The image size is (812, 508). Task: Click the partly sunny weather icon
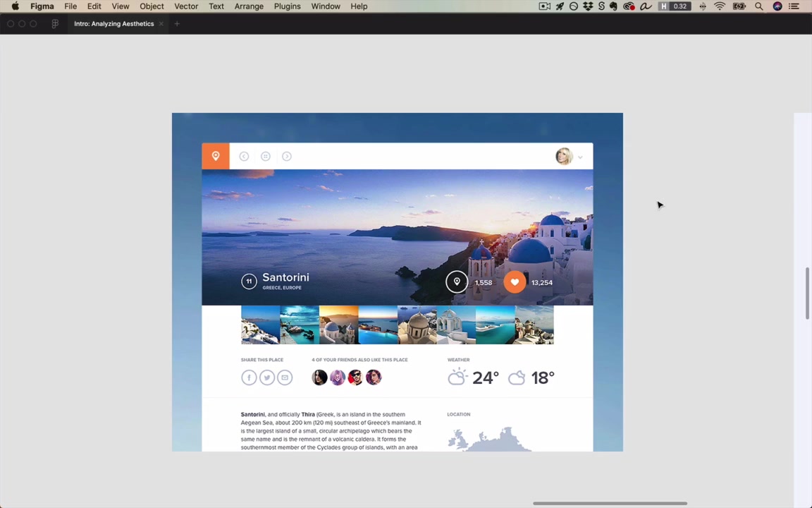click(x=457, y=377)
